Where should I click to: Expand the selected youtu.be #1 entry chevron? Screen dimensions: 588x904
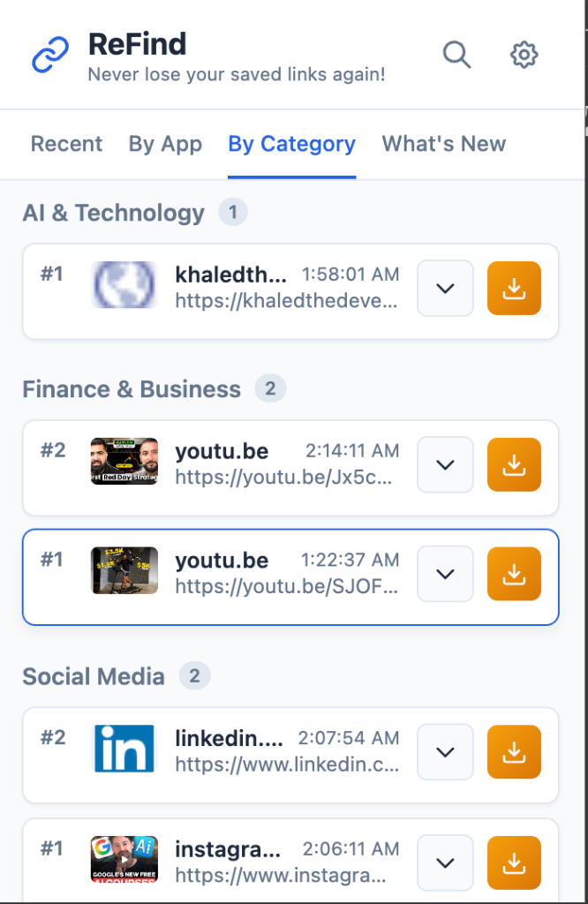coord(445,574)
